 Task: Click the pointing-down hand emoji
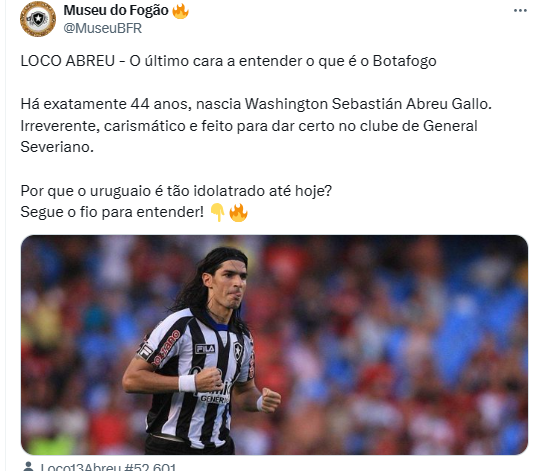coord(217,212)
